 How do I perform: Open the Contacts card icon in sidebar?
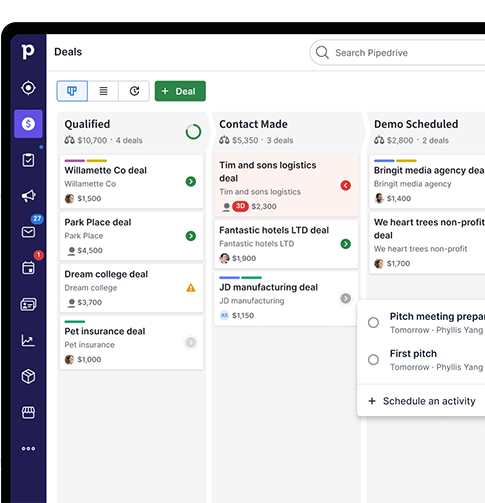coord(28,304)
